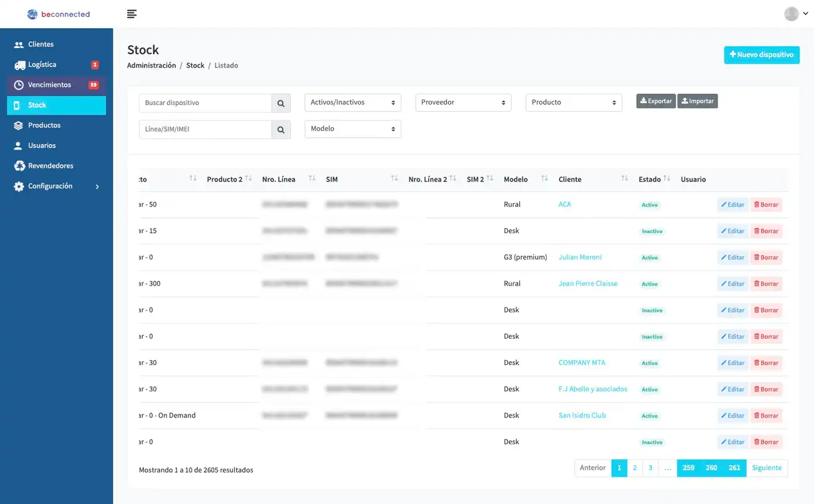Click the Clientes people icon in sidebar
This screenshot has height=504, width=814.
coord(19,44)
